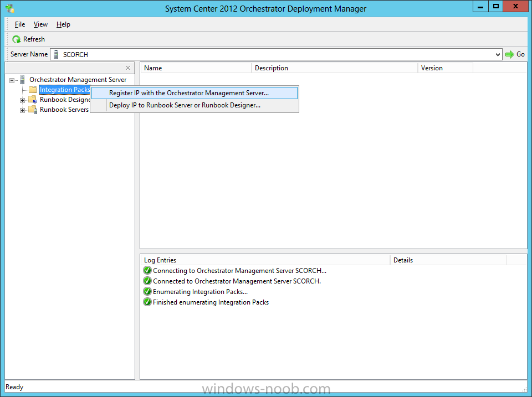Click the Runbook Designers folder icon

tap(33, 100)
